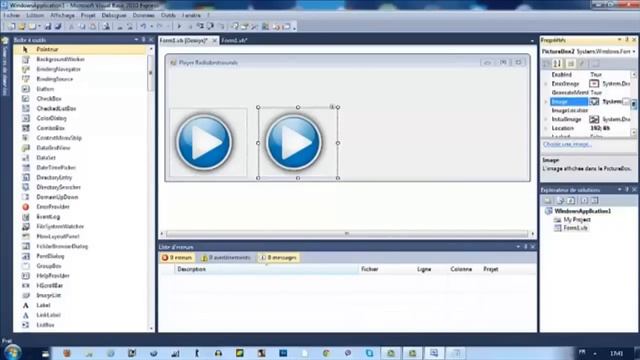Switch properties grid to alphabetical sort
Image resolution: width=640 pixels, height=360 pixels.
click(557, 64)
